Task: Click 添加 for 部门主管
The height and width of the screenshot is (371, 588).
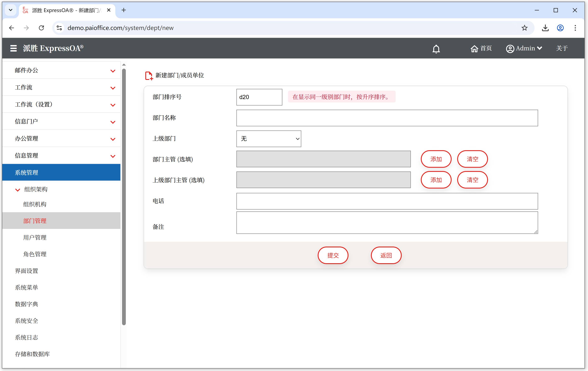Action: (436, 159)
